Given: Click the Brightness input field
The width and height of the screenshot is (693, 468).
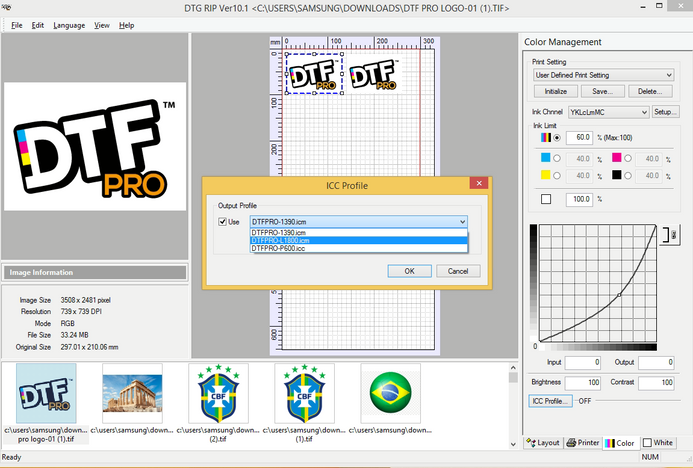Looking at the screenshot, I should click(581, 383).
